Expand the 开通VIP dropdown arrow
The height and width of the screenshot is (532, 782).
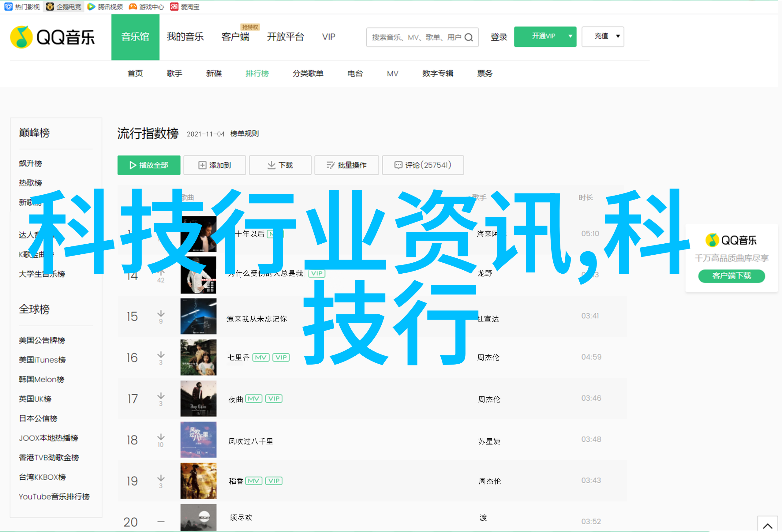(x=570, y=36)
